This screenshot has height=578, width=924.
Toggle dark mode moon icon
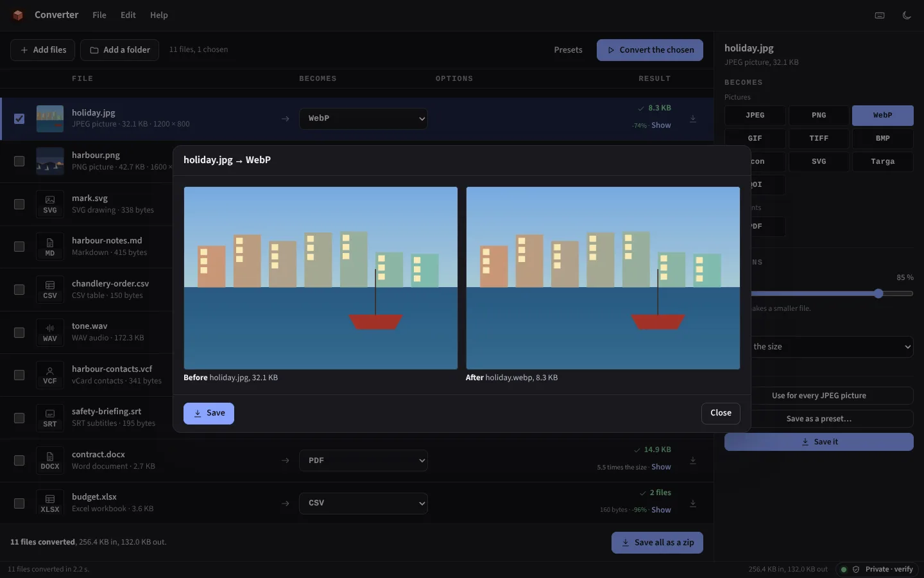coord(907,15)
